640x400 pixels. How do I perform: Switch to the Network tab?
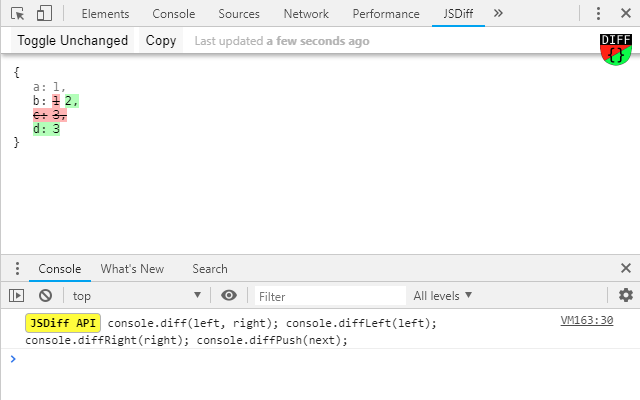tap(306, 14)
